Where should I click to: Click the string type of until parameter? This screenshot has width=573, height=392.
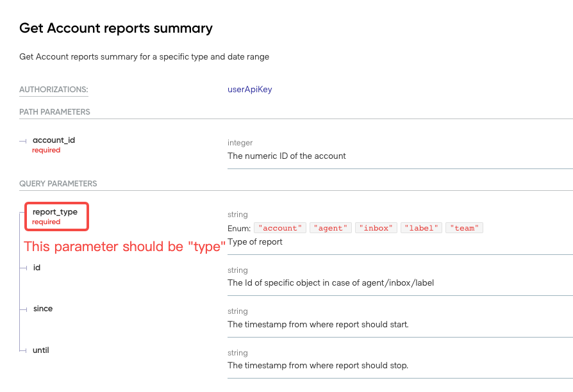[238, 353]
